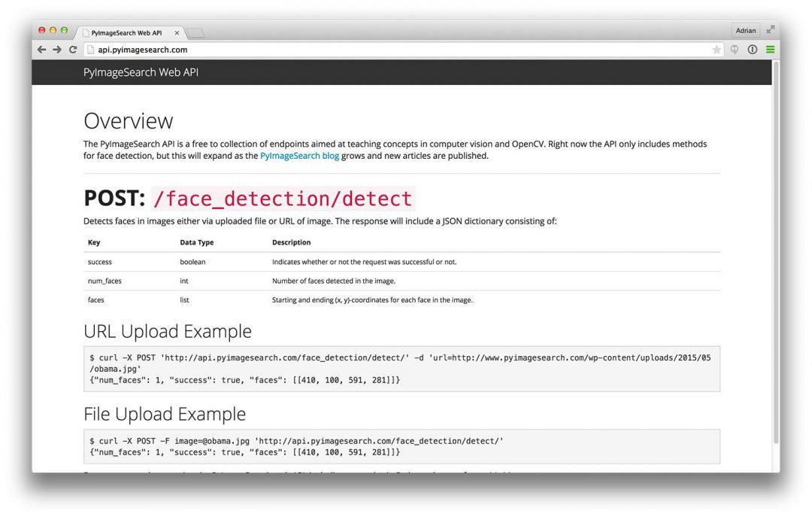
Task: Click the speech bubble extension icon
Action: click(735, 49)
